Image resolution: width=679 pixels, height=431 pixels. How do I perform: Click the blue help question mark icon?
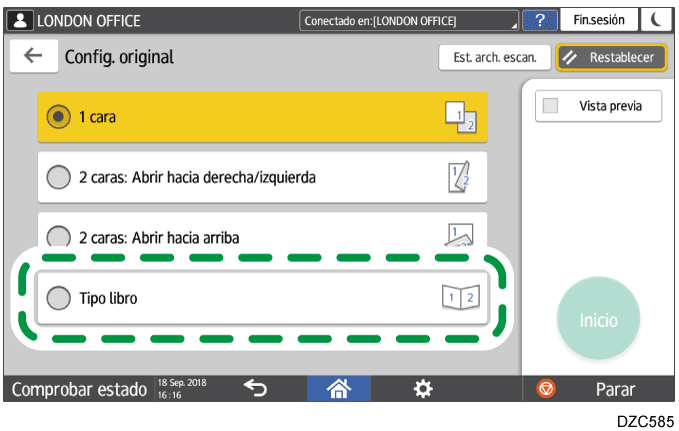click(x=540, y=20)
